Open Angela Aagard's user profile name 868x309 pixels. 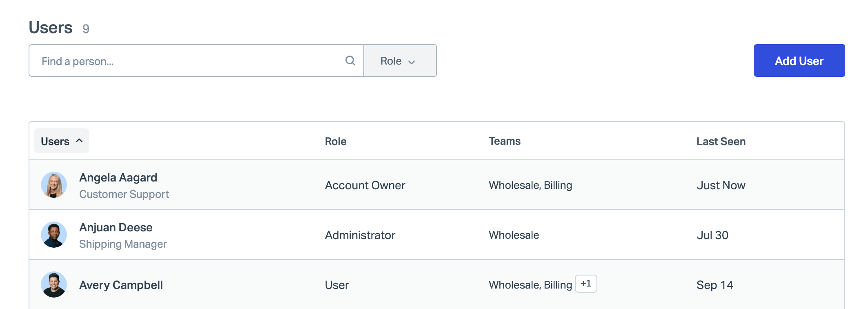tap(118, 178)
